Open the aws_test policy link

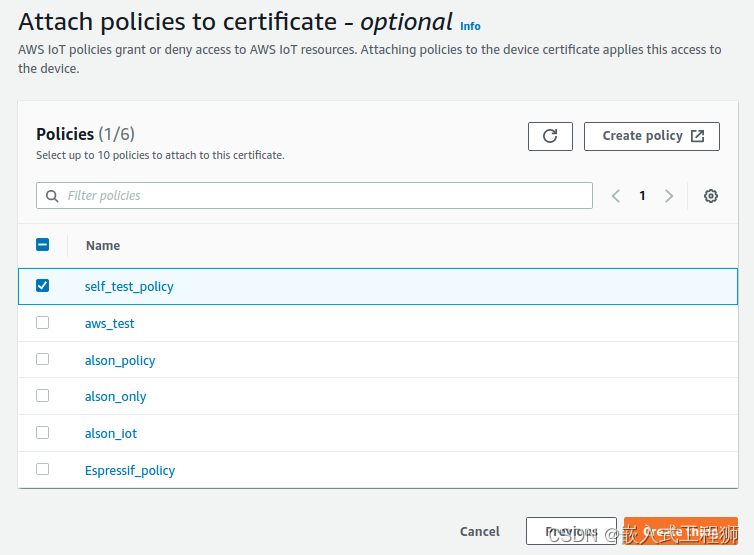coord(109,324)
